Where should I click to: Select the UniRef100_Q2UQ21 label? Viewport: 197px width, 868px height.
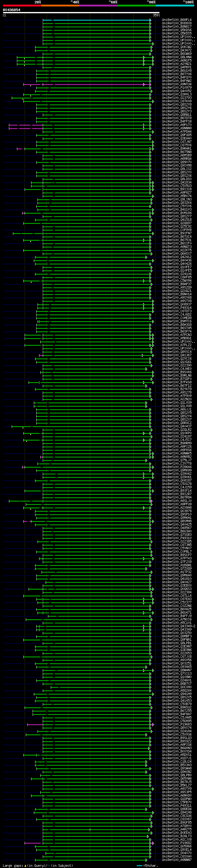tap(177, 291)
